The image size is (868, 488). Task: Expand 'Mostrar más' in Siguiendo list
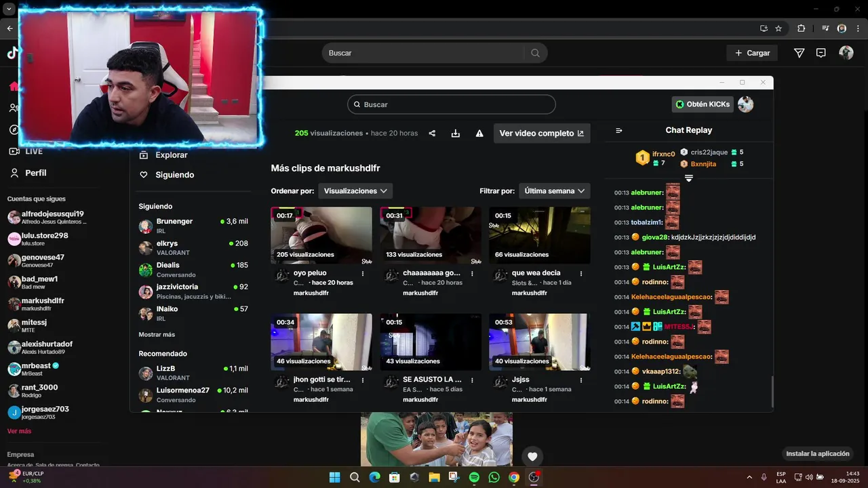point(157,334)
